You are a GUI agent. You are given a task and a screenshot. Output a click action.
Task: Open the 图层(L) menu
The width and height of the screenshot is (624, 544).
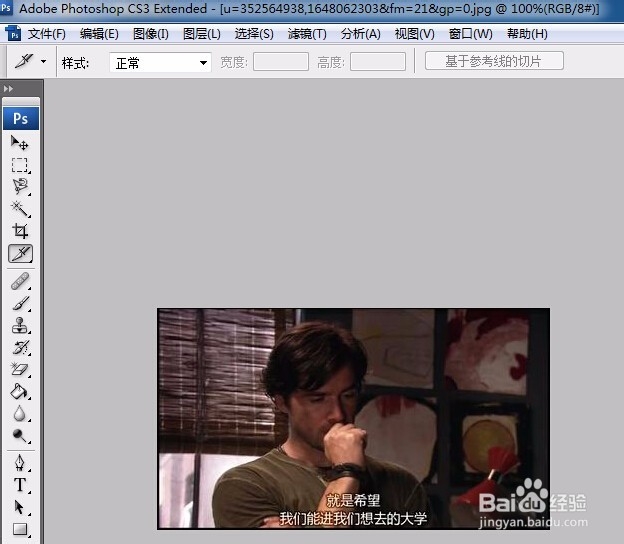pos(202,34)
